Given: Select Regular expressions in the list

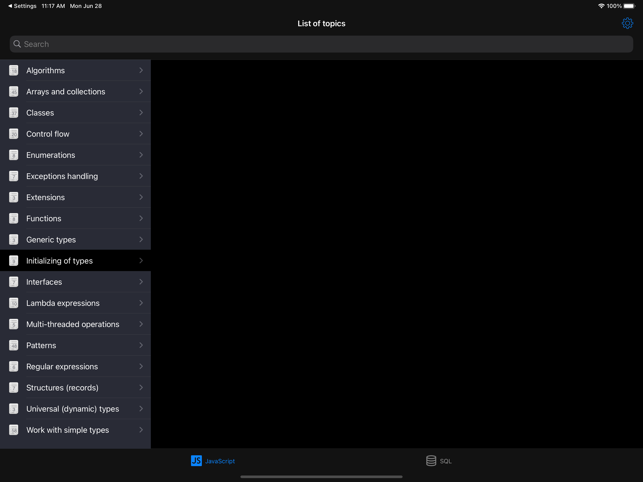Looking at the screenshot, I should coord(62,367).
